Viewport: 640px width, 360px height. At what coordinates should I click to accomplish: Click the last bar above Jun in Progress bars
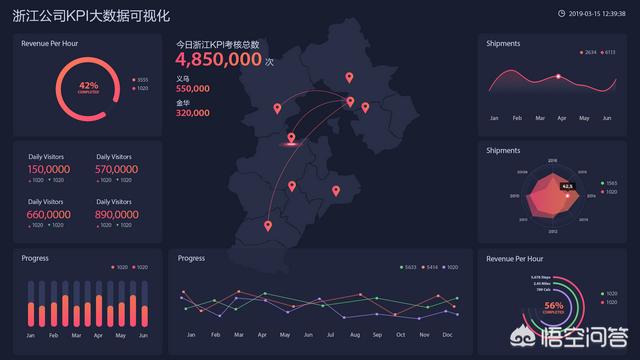click(144, 304)
